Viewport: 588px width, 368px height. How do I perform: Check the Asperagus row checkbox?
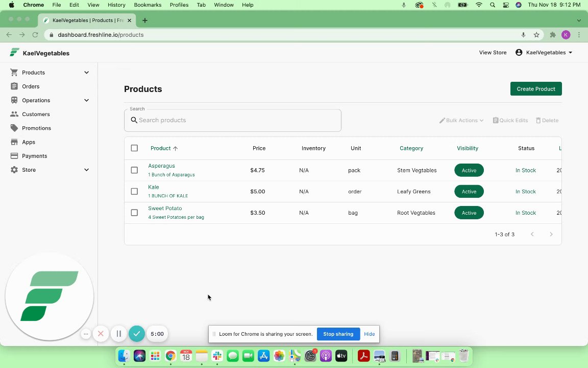click(x=134, y=170)
